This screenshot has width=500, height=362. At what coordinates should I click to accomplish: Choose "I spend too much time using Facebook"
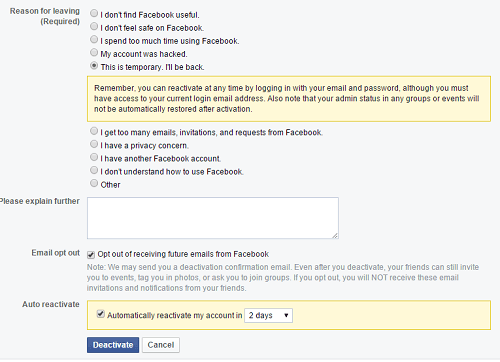click(94, 39)
